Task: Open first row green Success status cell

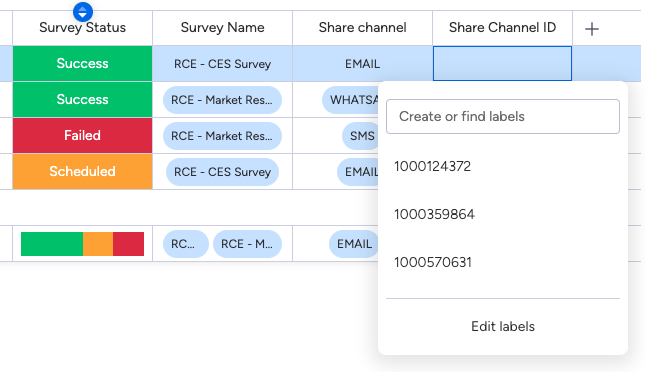Action: [82, 63]
